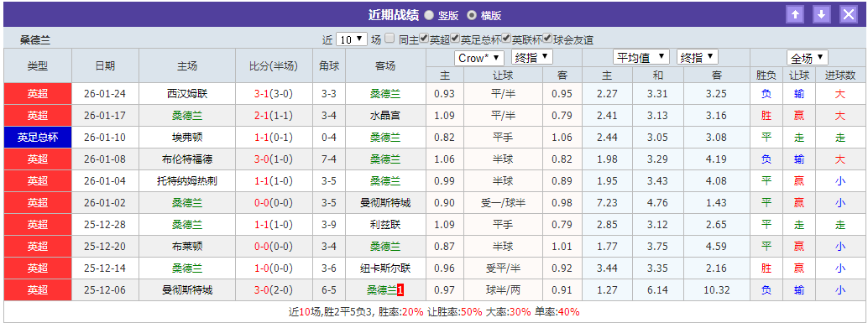
Task: Click the 单率:40% summary text
Action: coord(557,312)
